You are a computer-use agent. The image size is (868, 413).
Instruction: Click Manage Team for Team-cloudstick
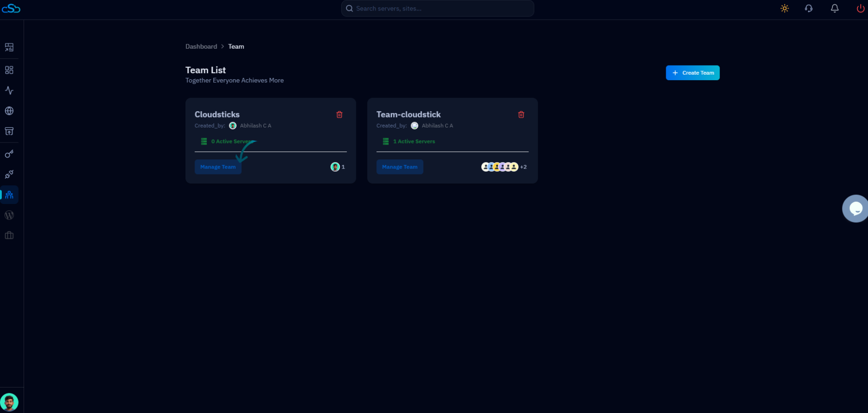point(400,167)
